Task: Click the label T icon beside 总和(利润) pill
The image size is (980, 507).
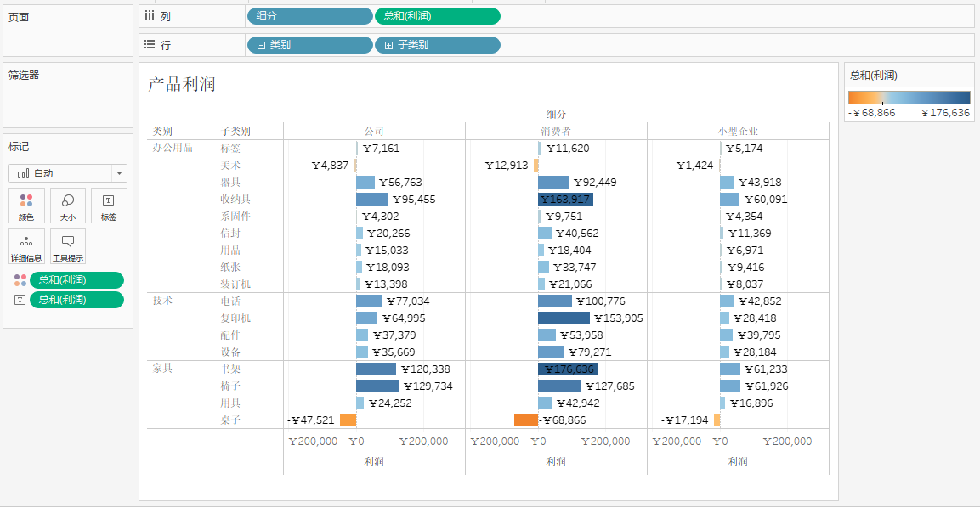Action: 20,300
